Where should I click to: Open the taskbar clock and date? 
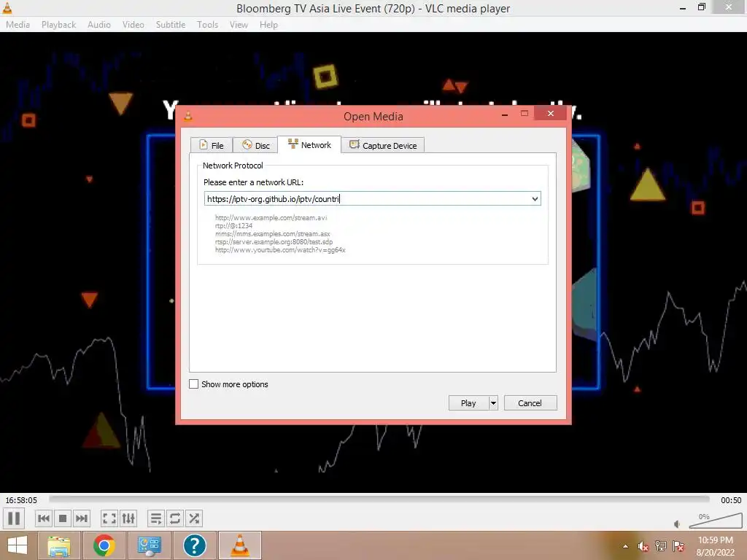[715, 546]
